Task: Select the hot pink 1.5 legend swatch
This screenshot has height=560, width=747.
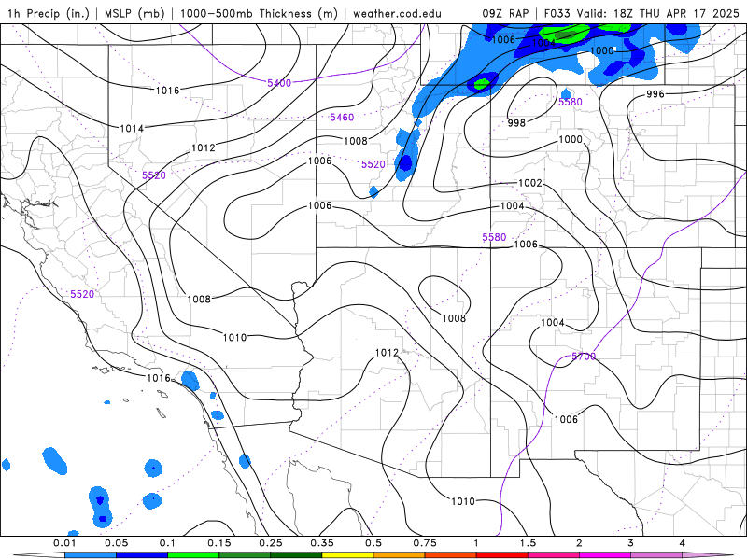Action: [553, 555]
